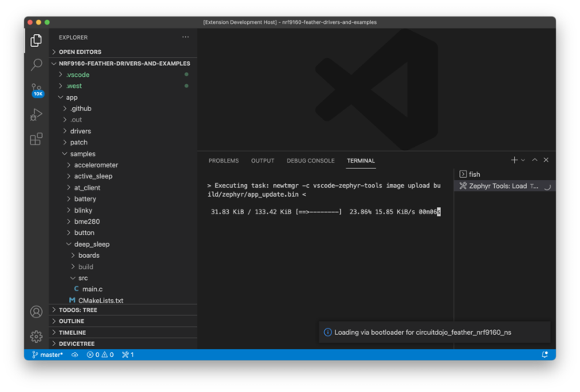Image resolution: width=580 pixels, height=392 pixels.
Task: Expand the blinky folder
Action: (x=123, y=210)
